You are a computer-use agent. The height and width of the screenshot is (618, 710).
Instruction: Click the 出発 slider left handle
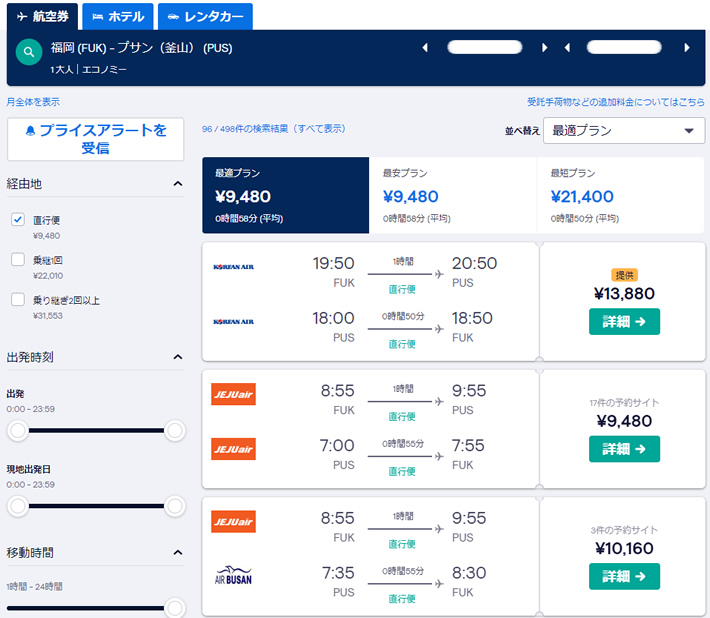tap(18, 431)
